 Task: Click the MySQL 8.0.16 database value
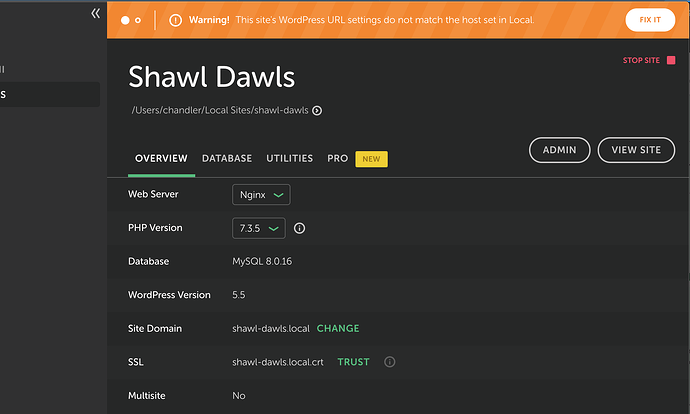[262, 261]
